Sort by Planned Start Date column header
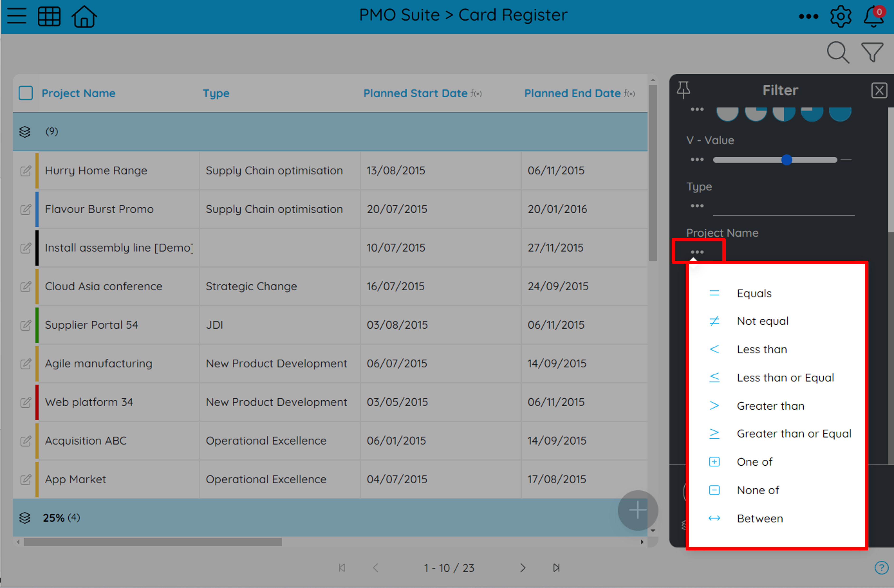Viewport: 894px width, 588px height. (x=415, y=93)
